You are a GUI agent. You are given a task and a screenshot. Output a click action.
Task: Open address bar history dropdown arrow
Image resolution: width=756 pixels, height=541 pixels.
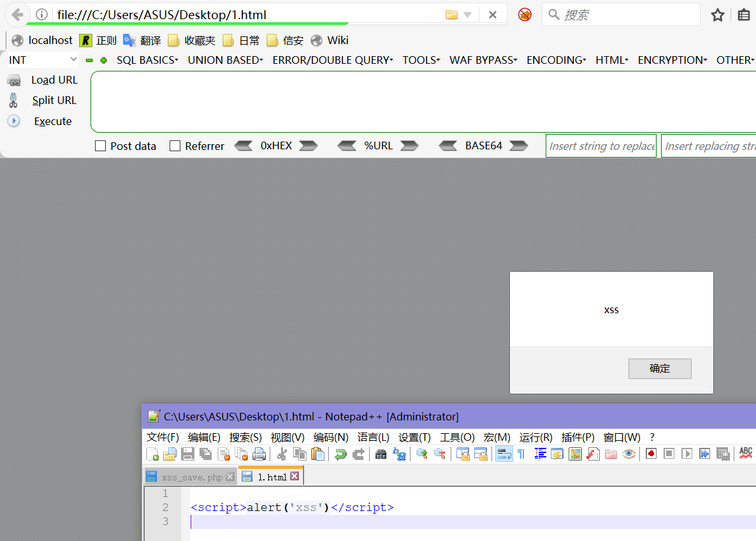point(467,15)
